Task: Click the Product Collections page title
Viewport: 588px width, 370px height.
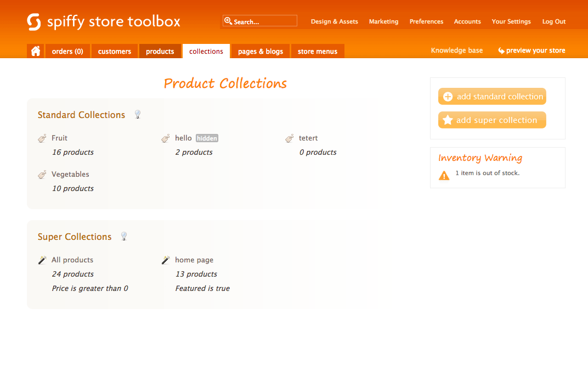Action: 225,83
